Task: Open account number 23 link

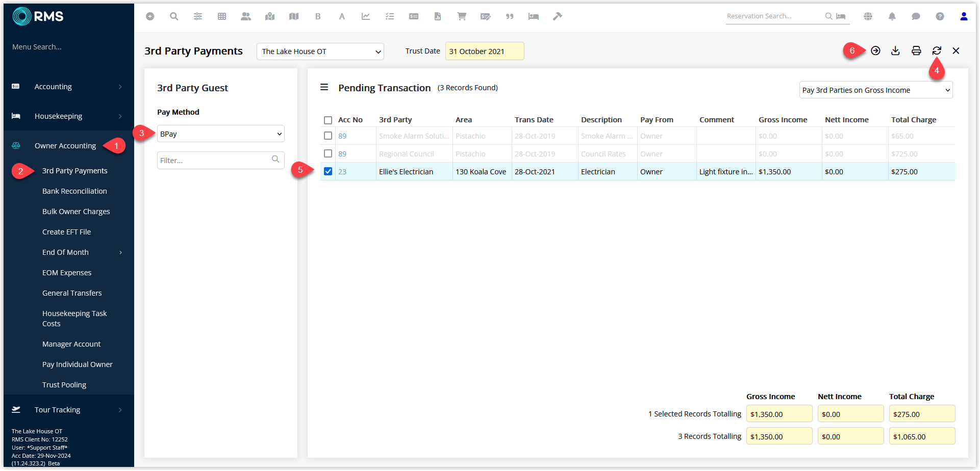Action: point(342,172)
